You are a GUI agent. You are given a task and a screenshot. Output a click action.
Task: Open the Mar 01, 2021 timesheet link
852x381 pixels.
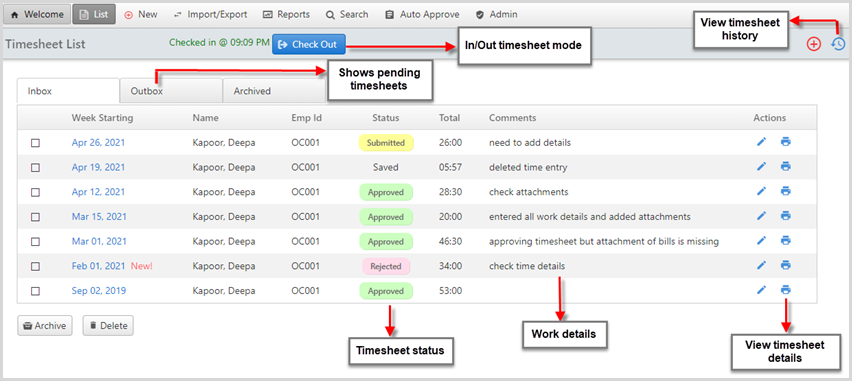(x=99, y=241)
